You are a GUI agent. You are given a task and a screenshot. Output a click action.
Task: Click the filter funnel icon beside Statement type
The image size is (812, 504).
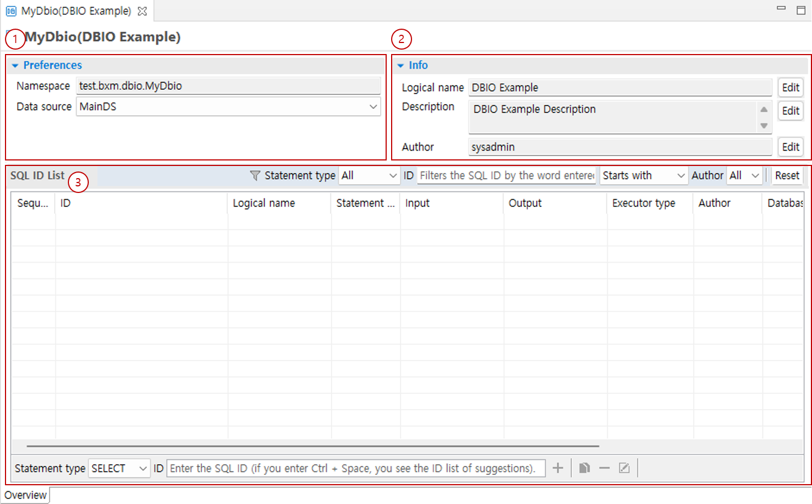click(255, 175)
